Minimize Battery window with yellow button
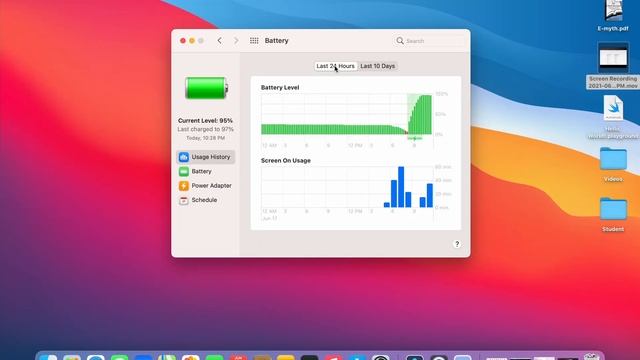 click(x=192, y=40)
